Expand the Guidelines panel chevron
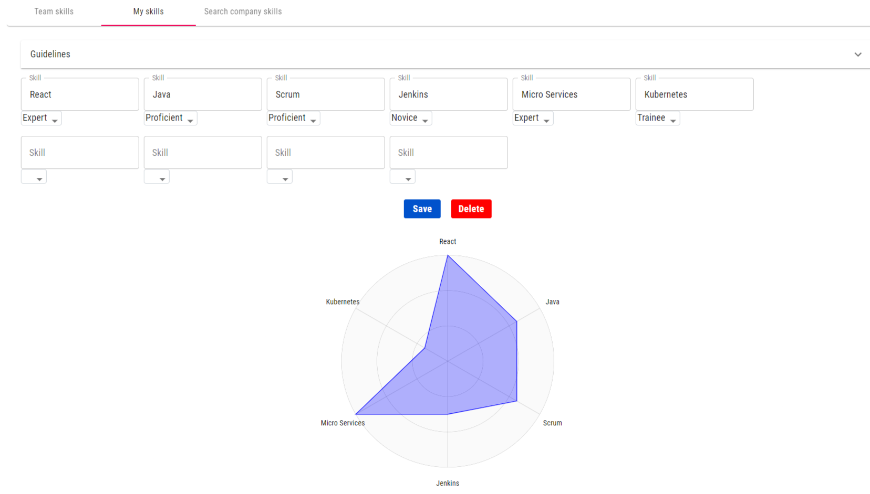The height and width of the screenshot is (494, 870). 857,54
